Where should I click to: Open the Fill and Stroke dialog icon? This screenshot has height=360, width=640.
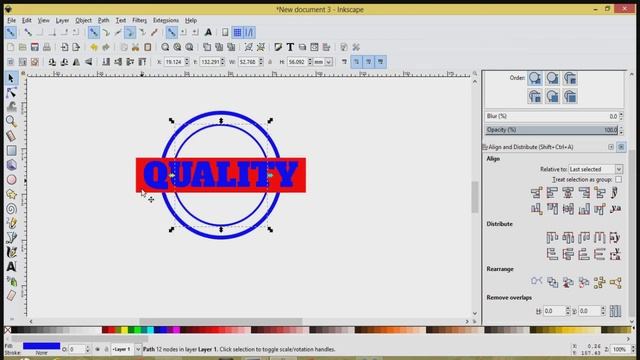(278, 47)
